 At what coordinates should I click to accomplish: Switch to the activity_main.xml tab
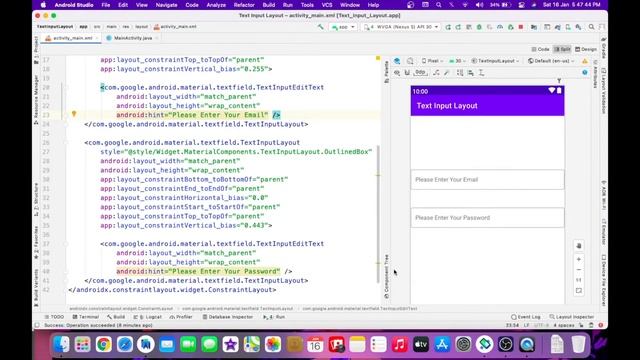[70, 38]
